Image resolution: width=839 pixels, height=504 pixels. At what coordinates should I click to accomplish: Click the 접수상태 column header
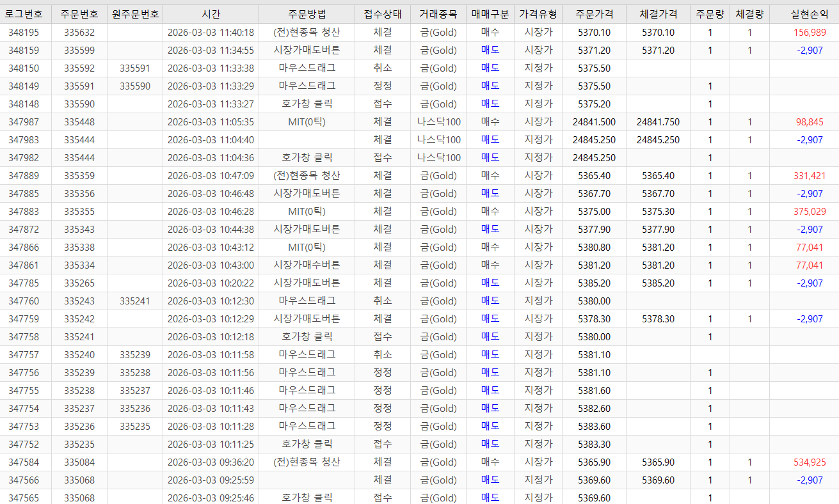(x=383, y=13)
